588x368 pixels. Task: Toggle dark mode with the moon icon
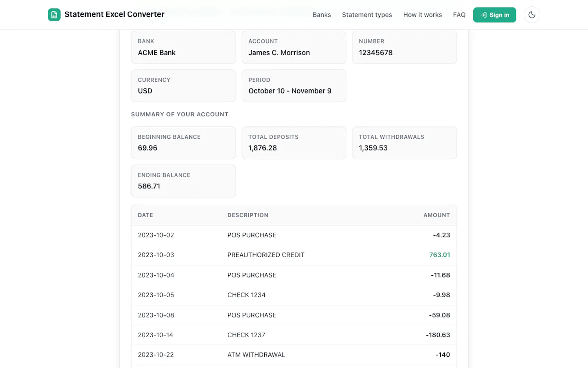click(x=532, y=15)
